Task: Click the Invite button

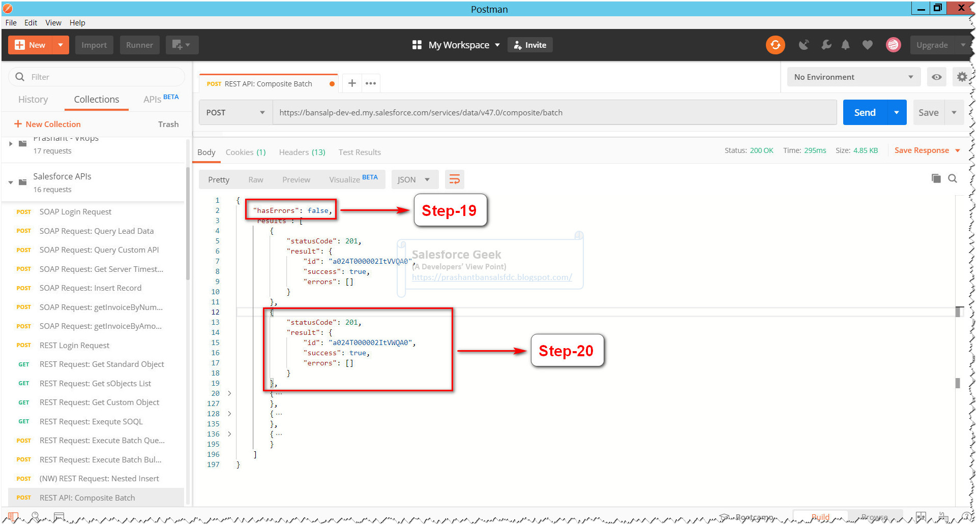Action: (530, 45)
